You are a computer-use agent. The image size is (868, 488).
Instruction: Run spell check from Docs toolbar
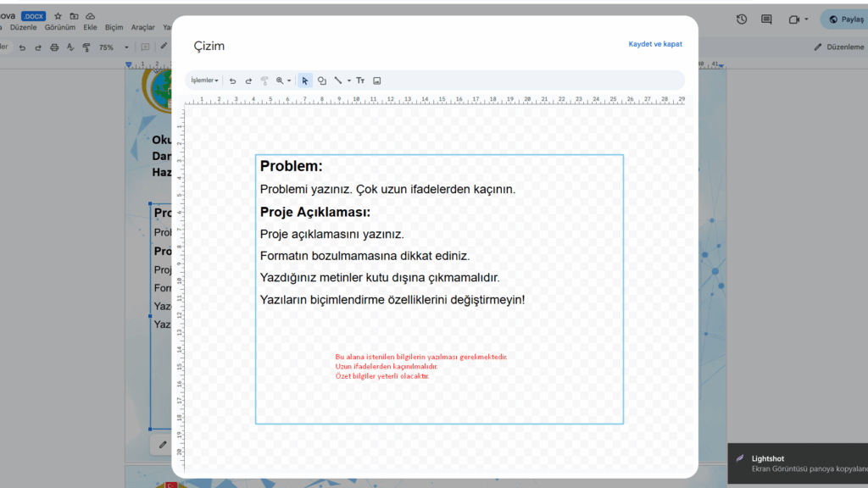(x=70, y=47)
